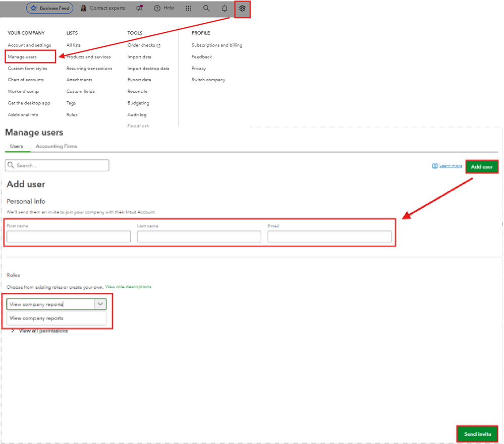Click the external link icon beside Order checks
This screenshot has height=444, width=504.
point(158,45)
